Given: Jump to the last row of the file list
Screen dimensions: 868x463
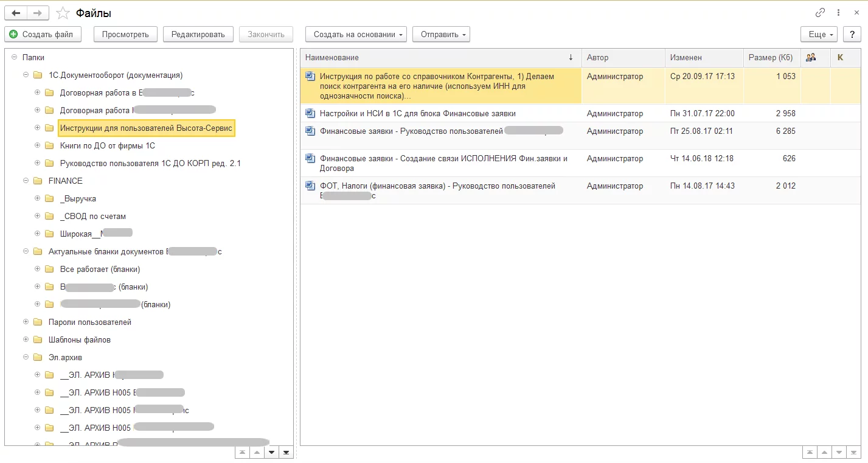Looking at the screenshot, I should click(854, 453).
